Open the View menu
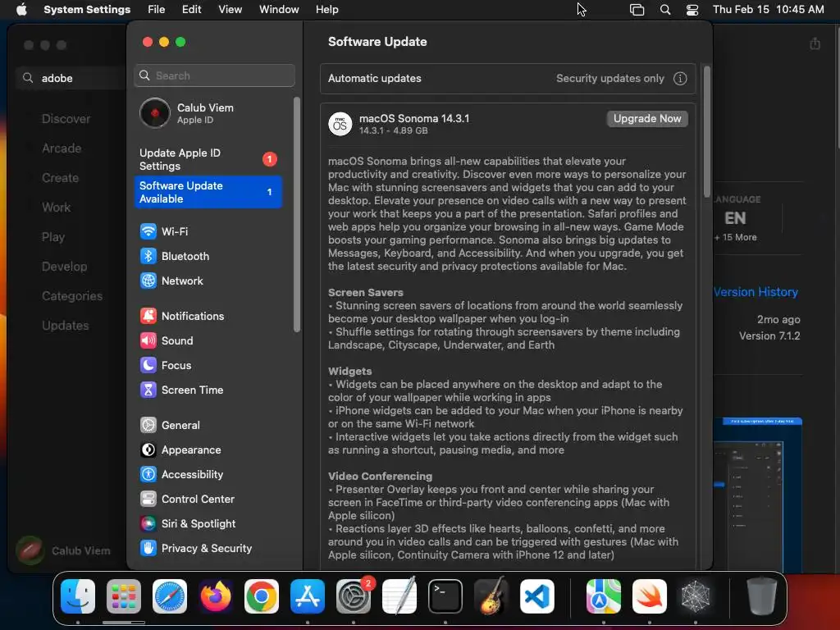The width and height of the screenshot is (840, 630). tap(230, 10)
